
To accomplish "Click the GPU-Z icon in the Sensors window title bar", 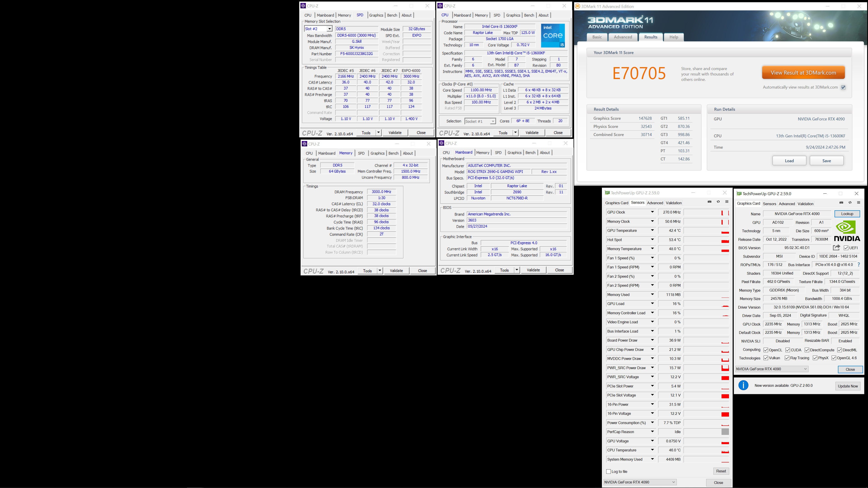I will click(x=607, y=193).
